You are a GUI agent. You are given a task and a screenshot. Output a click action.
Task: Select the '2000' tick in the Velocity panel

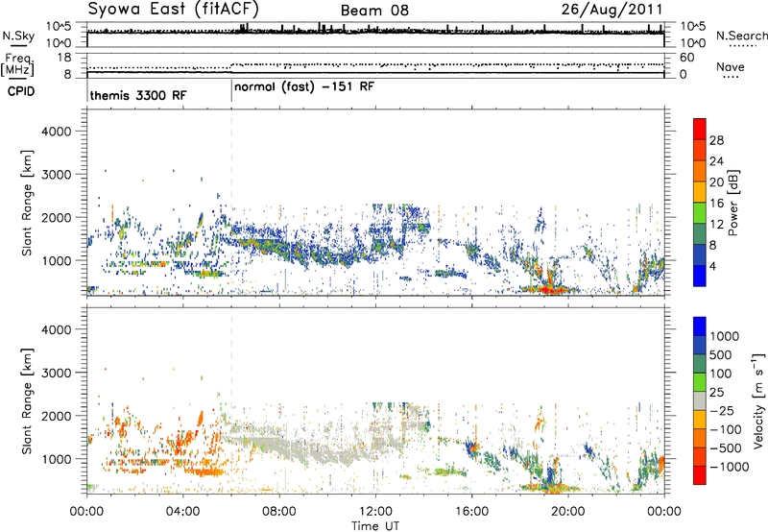pyautogui.click(x=56, y=416)
